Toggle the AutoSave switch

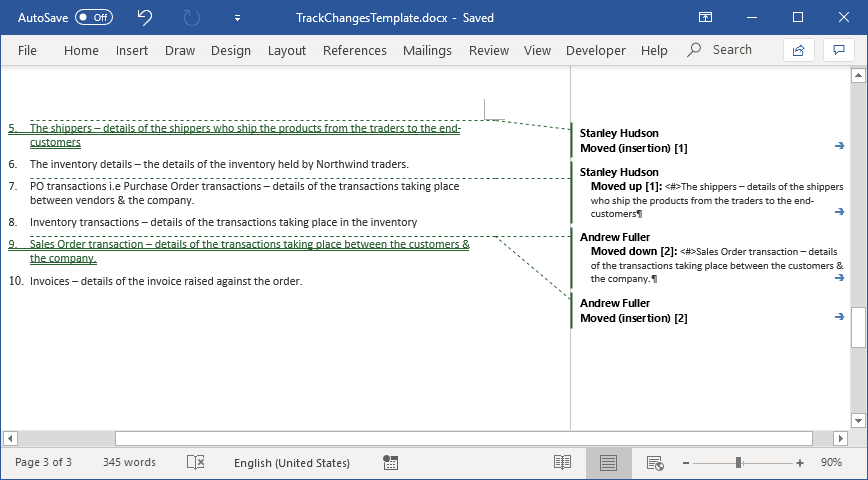pyautogui.click(x=94, y=17)
